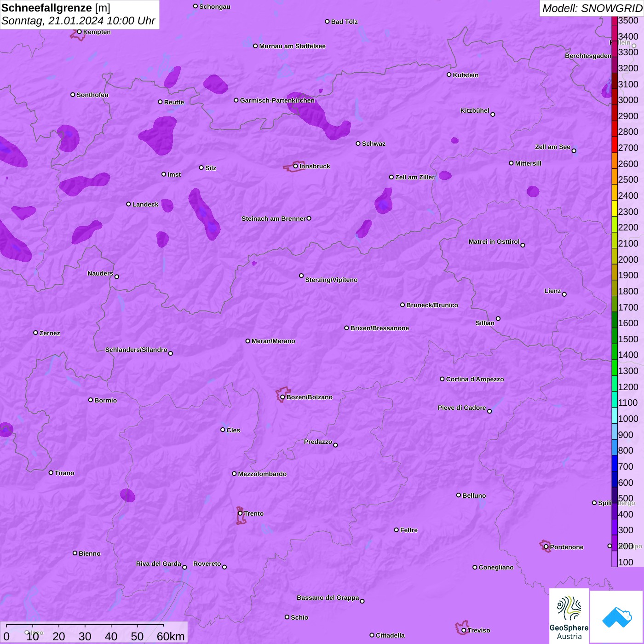The width and height of the screenshot is (644, 644).
Task: Click the 100 legend value
Action: [626, 562]
